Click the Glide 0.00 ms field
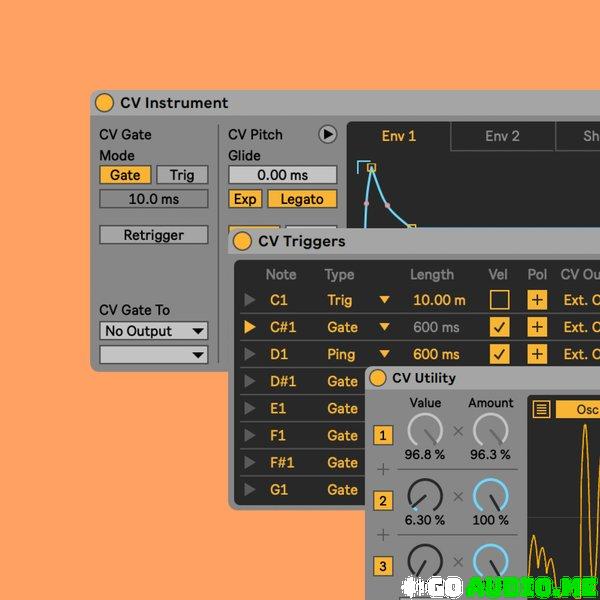This screenshot has height=600, width=600. [283, 175]
